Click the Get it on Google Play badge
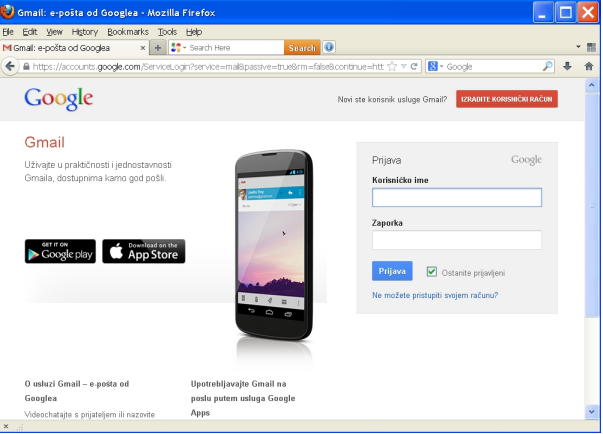Viewport: 603px width, 434px height. [60, 251]
